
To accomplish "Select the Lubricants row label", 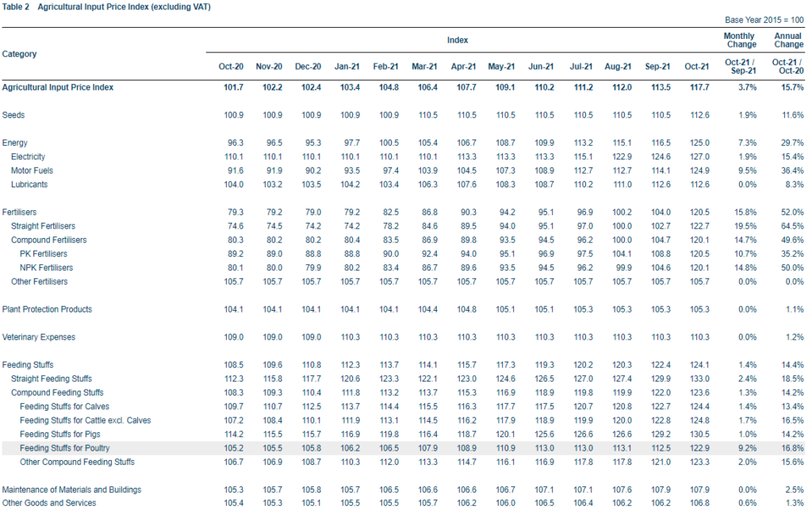I will [29, 185].
